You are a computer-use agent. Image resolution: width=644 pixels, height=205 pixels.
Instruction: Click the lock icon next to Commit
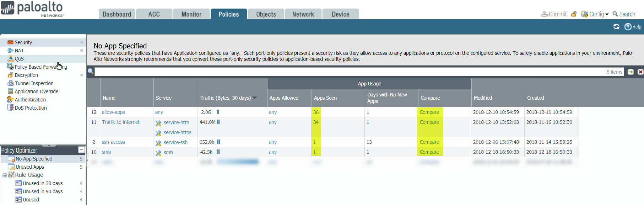click(x=574, y=14)
